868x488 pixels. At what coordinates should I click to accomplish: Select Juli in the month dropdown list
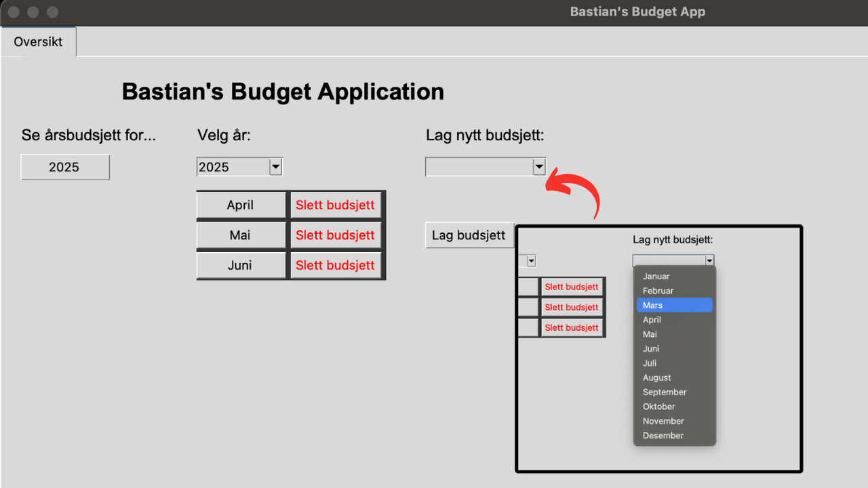point(674,363)
